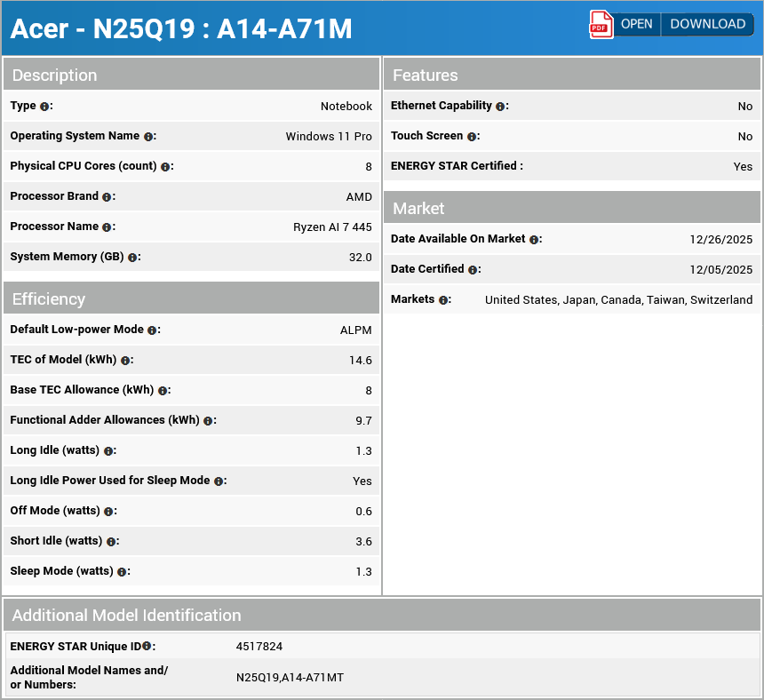Click the Additional Model Identification header

(x=382, y=615)
